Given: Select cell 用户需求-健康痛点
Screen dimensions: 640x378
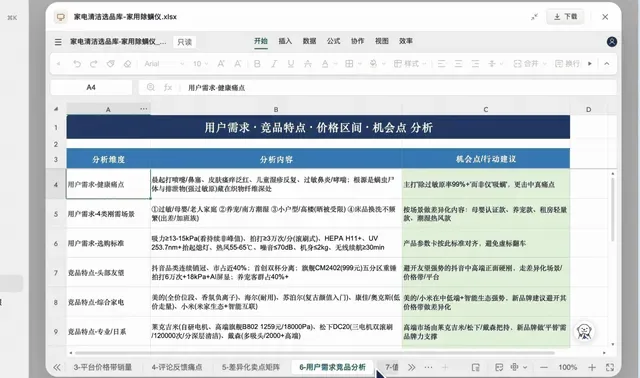Looking at the screenshot, I should [108, 184].
